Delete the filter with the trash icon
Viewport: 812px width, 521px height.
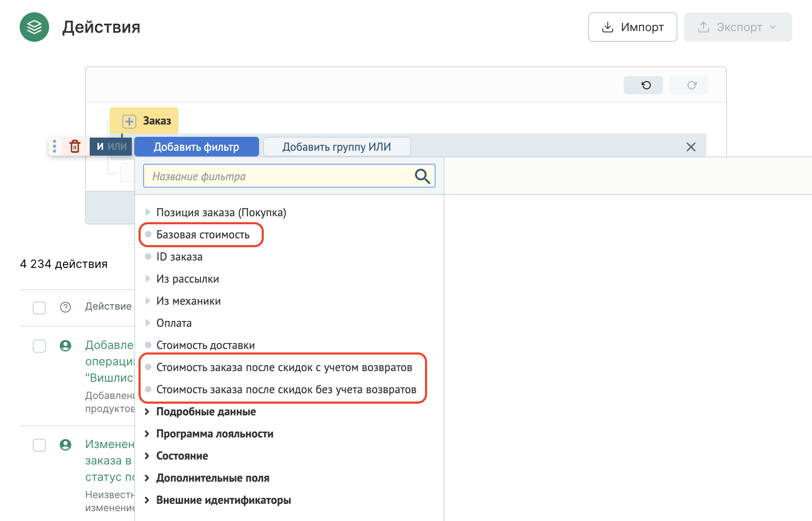pos(75,146)
